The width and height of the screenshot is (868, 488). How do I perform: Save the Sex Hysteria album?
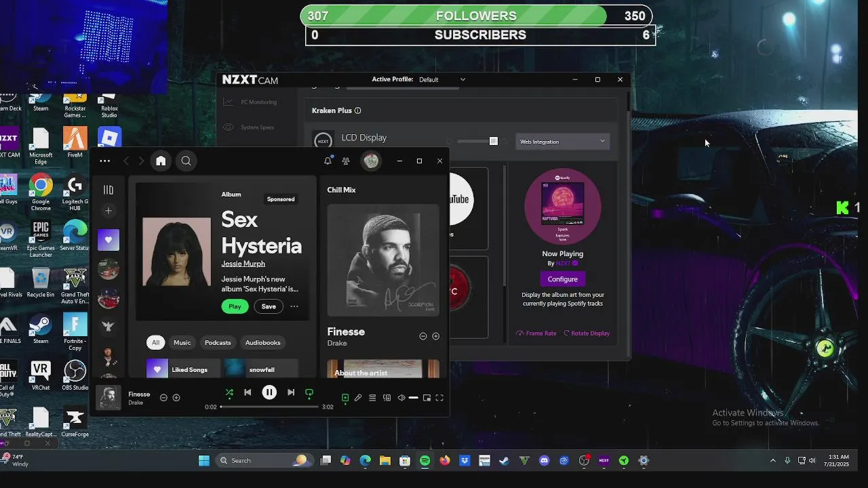click(269, 306)
